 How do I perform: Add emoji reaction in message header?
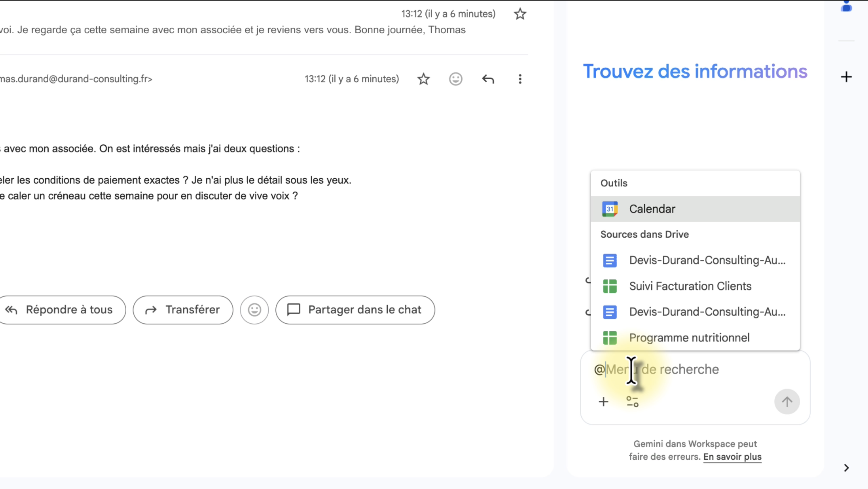(x=456, y=79)
